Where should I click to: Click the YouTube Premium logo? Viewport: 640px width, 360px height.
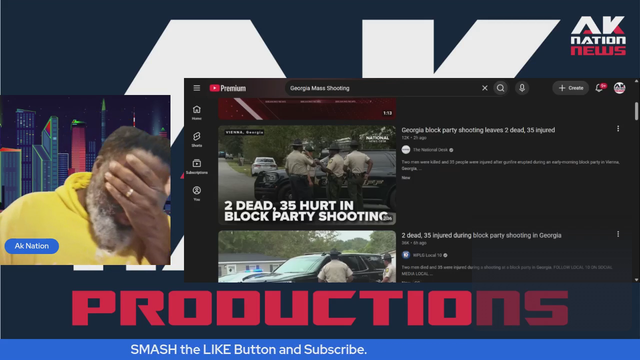(x=228, y=88)
